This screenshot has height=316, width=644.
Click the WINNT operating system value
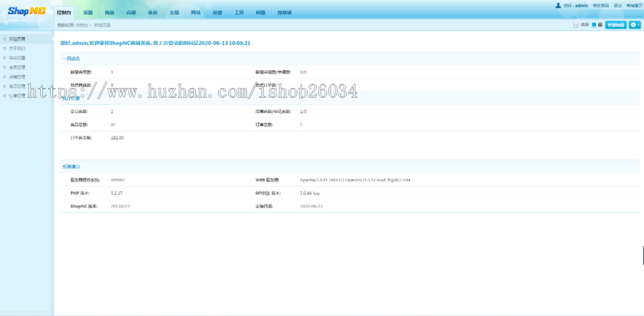(118, 179)
